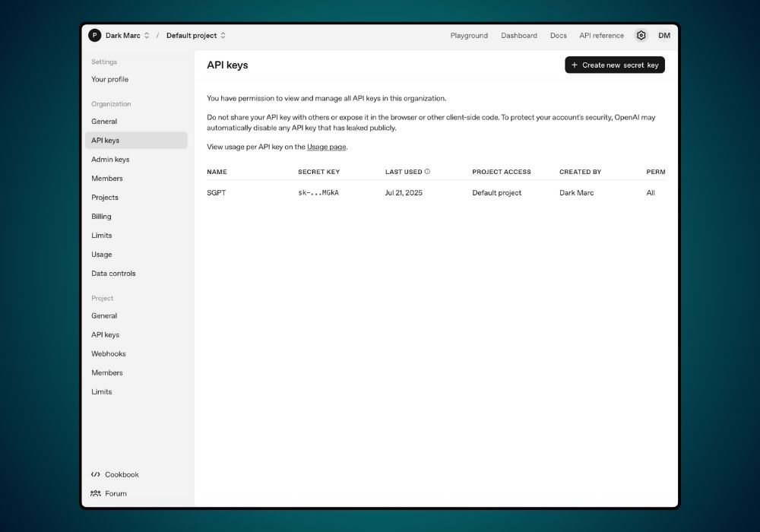Open Admin keys in the sidebar
760x532 pixels.
coord(109,159)
